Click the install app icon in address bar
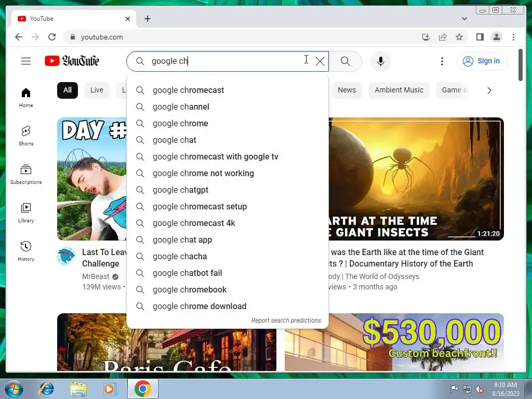The width and height of the screenshot is (532, 399). point(426,37)
